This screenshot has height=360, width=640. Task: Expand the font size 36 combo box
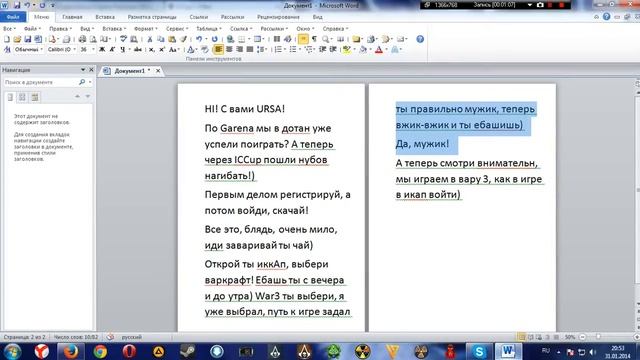93,49
